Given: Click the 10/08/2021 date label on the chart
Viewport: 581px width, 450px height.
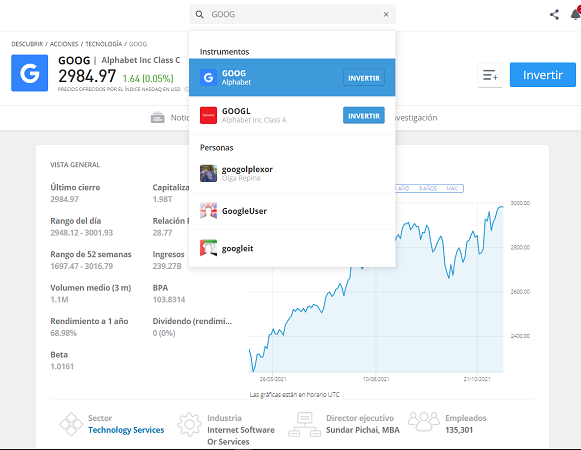Looking at the screenshot, I should click(x=376, y=379).
